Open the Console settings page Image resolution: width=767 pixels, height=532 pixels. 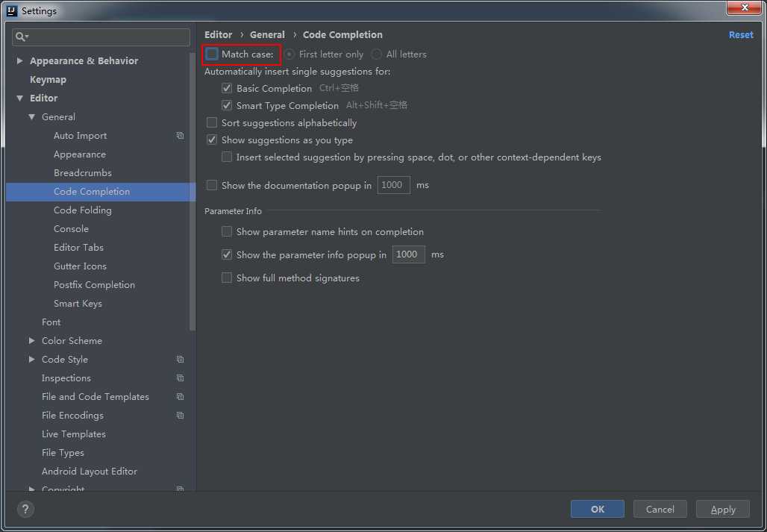point(72,229)
